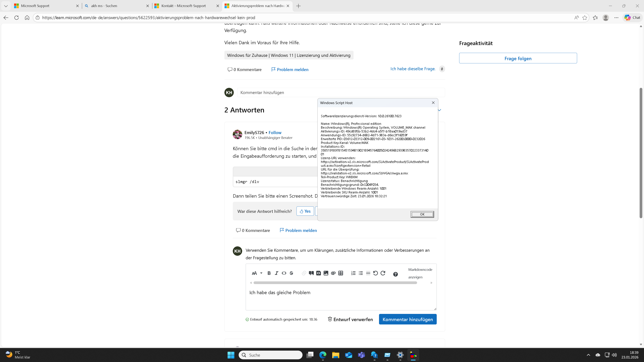This screenshot has height=362, width=644.
Task: Open Windows Start menu
Action: coord(231,355)
